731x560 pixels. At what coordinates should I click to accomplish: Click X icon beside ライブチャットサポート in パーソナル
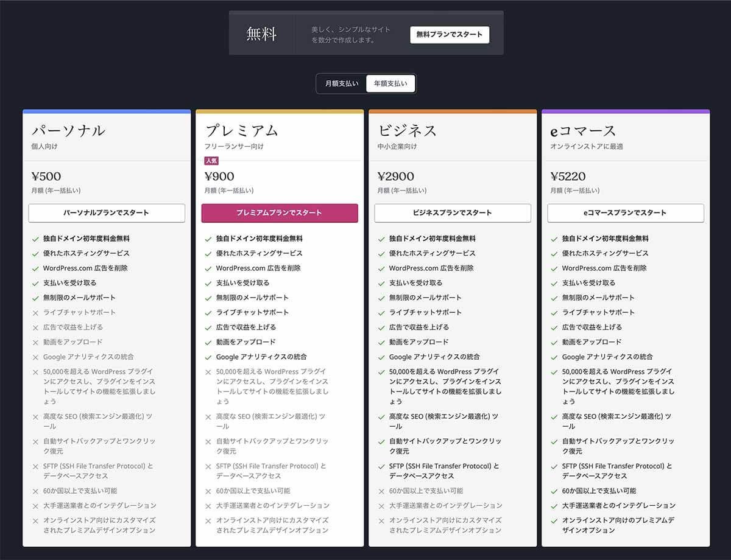tap(35, 313)
